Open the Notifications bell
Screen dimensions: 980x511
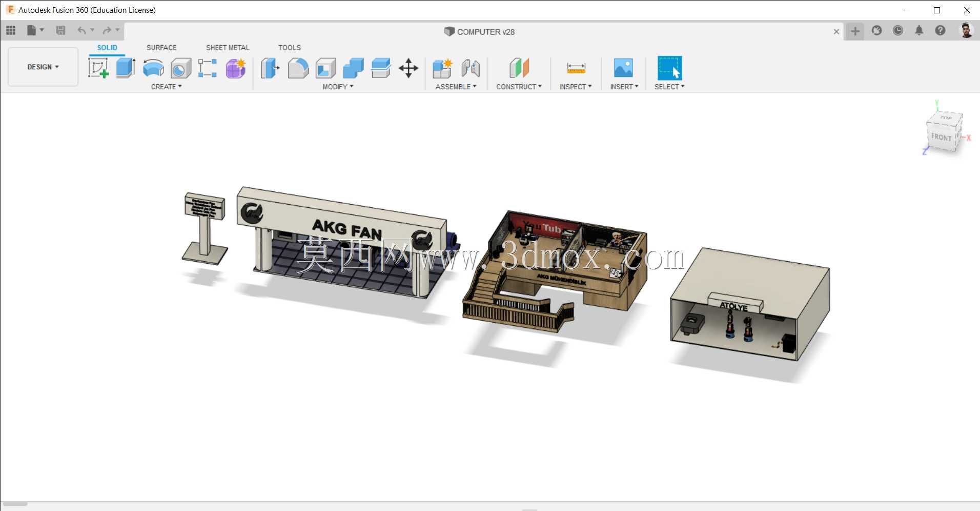pos(919,31)
